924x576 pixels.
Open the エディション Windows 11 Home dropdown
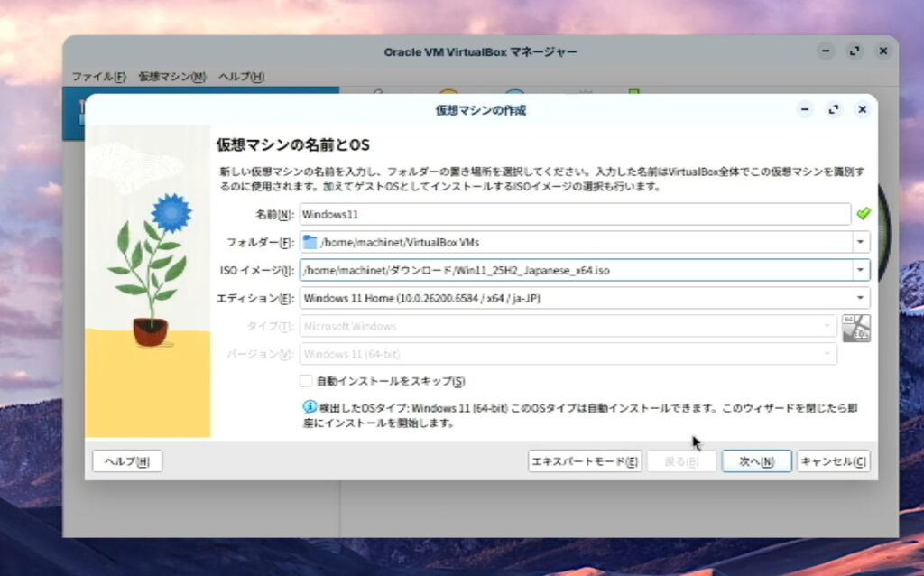point(860,298)
